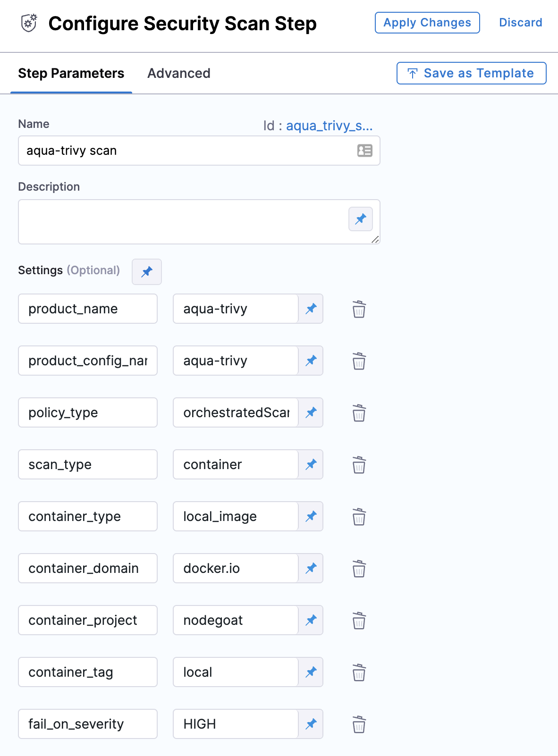
Task: Delete the container_tag setting row
Action: (359, 672)
